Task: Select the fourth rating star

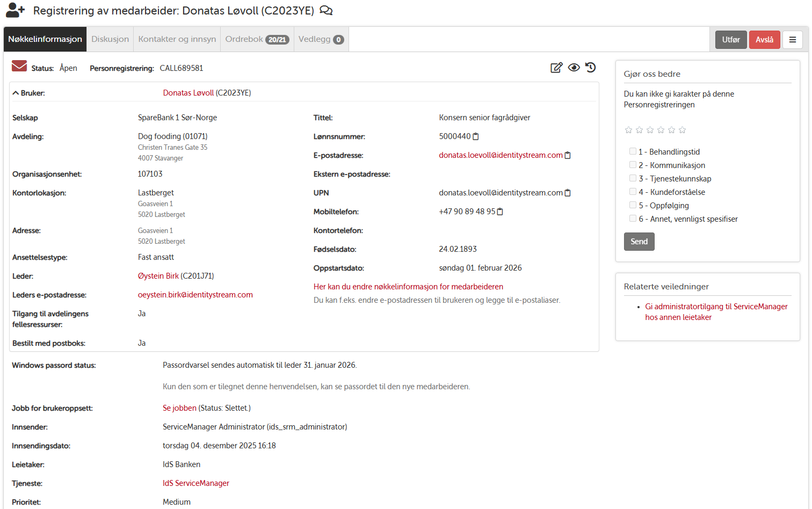Action: pyautogui.click(x=661, y=129)
